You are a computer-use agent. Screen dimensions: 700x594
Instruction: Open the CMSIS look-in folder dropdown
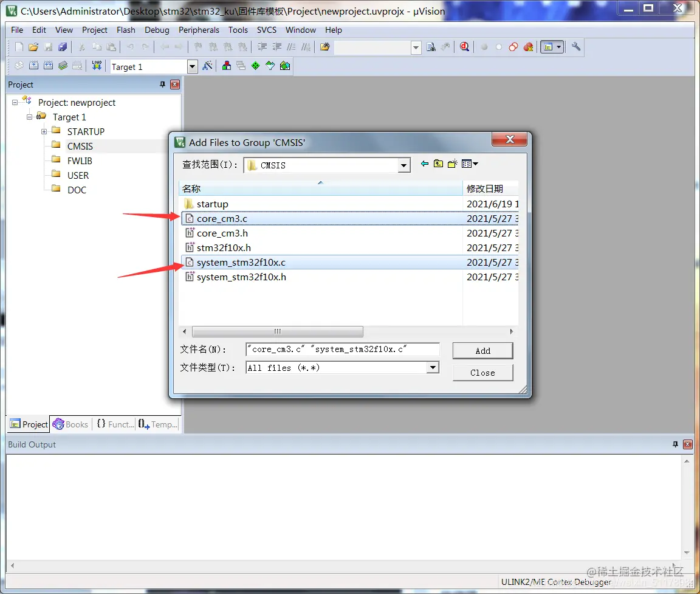coord(403,165)
